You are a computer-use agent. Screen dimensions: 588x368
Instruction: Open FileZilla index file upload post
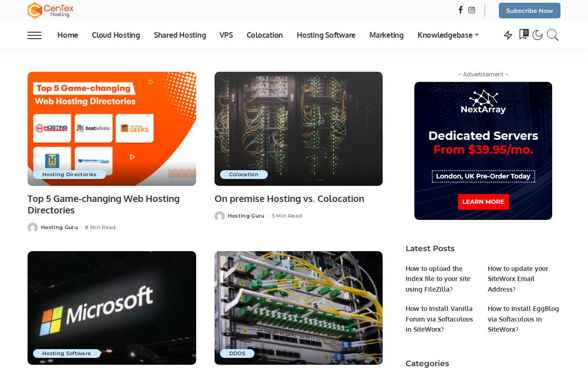(x=438, y=279)
